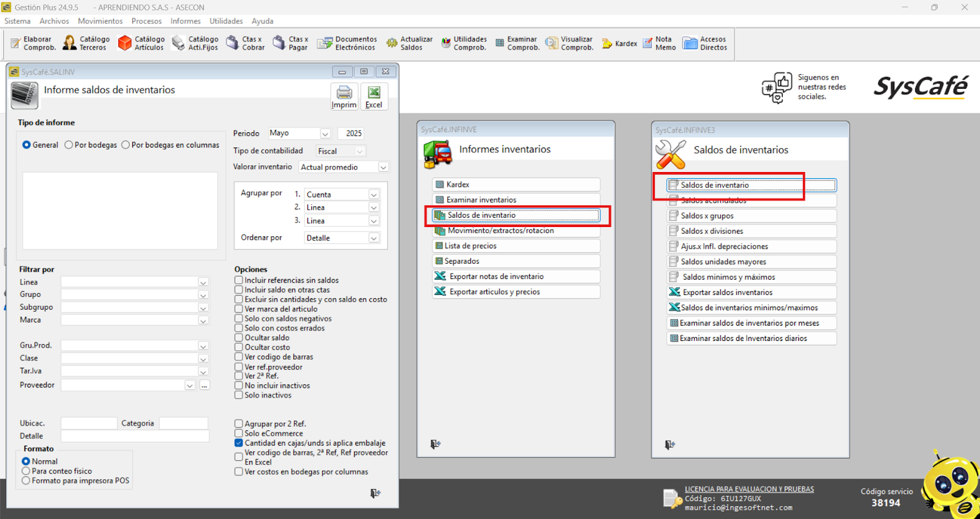Open the Informes menu
Image resolution: width=980 pixels, height=519 pixels.
(185, 21)
